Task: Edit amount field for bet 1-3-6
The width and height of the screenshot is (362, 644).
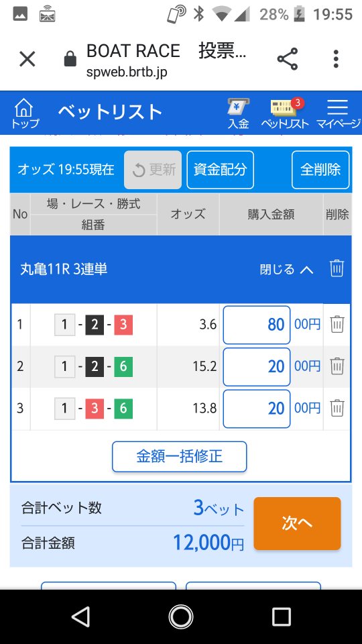Action: pyautogui.click(x=257, y=409)
